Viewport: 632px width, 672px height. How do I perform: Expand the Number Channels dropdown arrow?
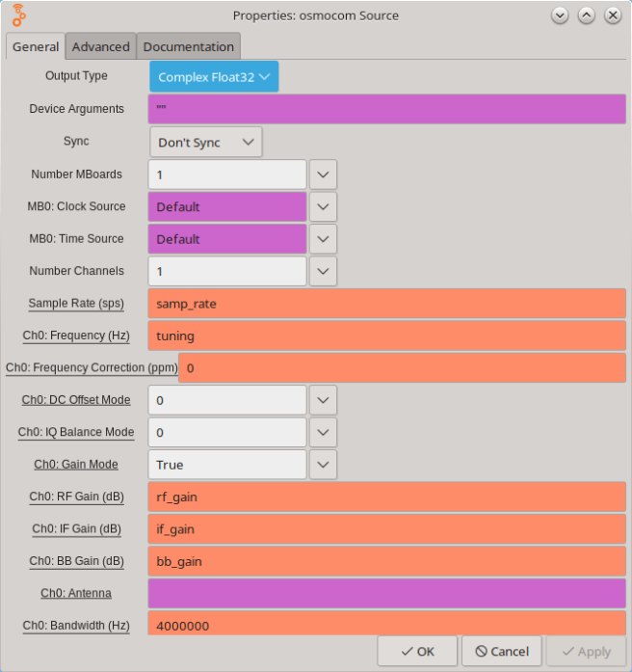pyautogui.click(x=324, y=271)
